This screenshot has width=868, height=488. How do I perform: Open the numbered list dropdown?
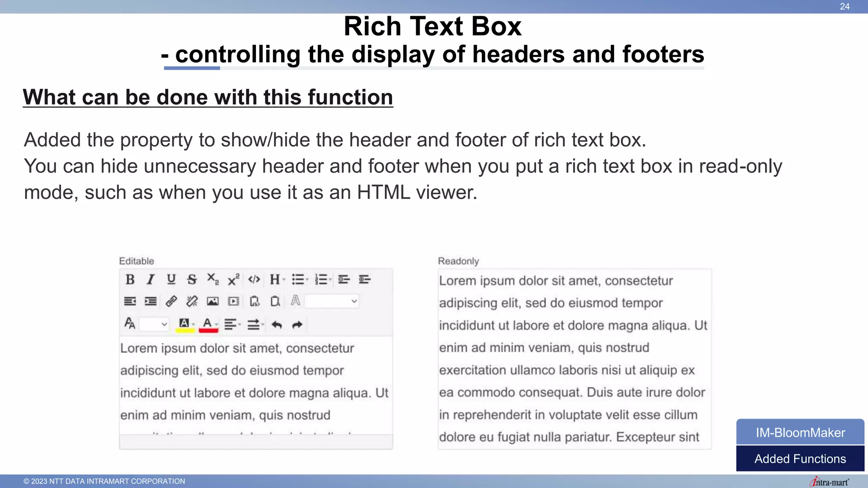(323, 280)
